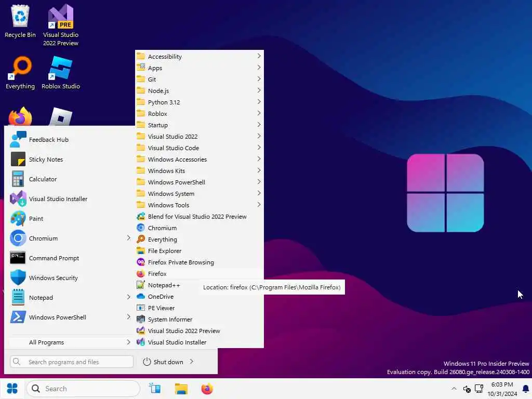
Task: Click the Windows Start button
Action: 12,389
